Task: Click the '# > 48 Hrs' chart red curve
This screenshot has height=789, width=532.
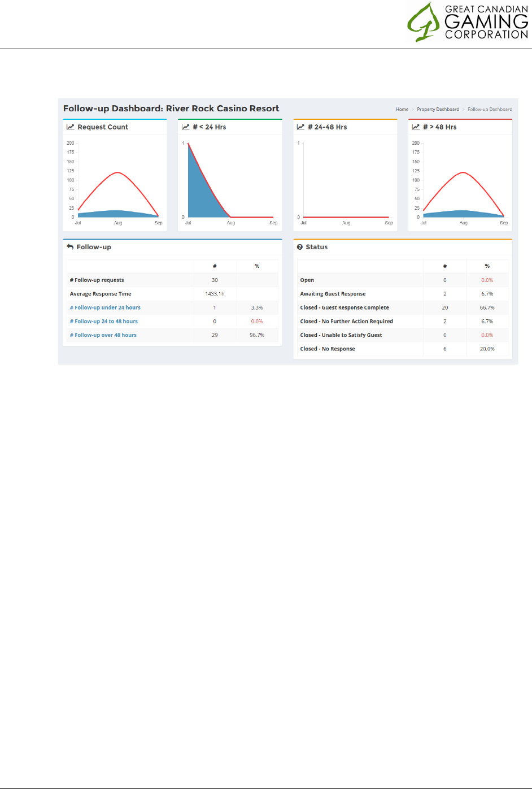Action: (463, 172)
